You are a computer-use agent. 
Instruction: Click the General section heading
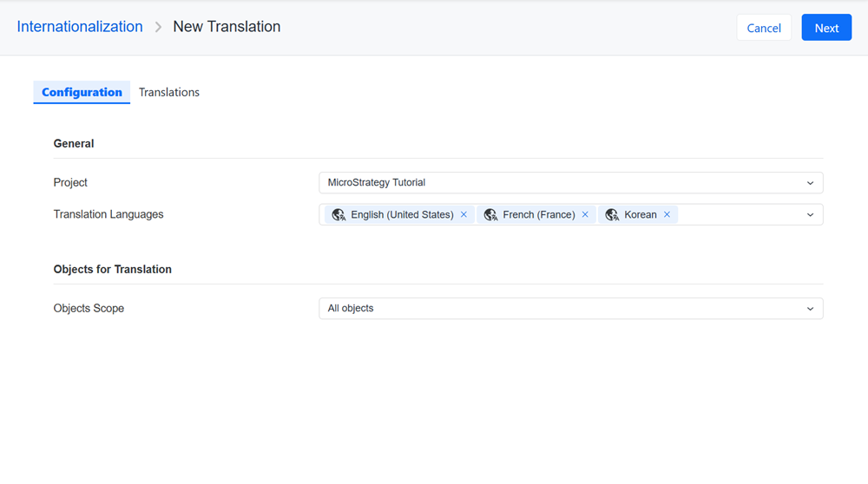[74, 143]
